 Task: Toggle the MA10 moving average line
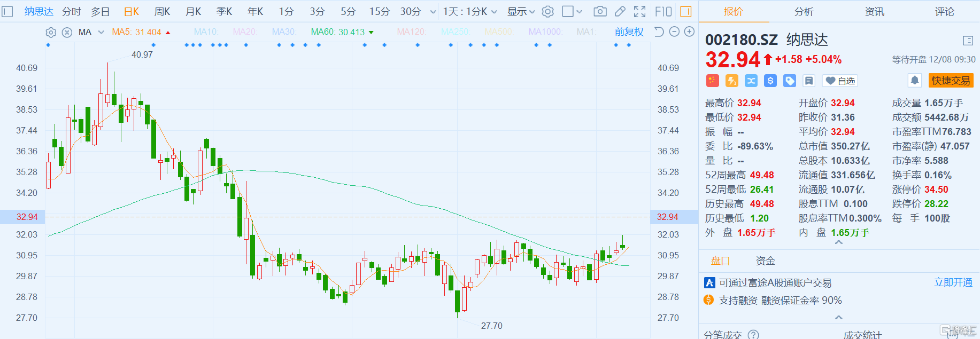pyautogui.click(x=206, y=32)
